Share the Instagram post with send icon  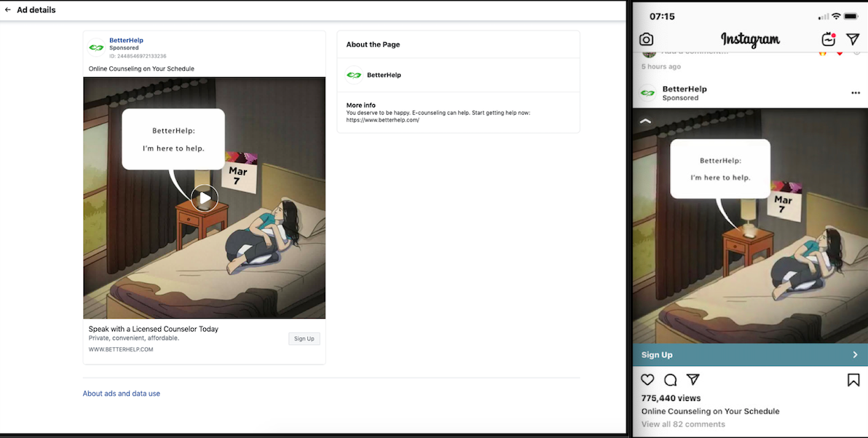693,379
